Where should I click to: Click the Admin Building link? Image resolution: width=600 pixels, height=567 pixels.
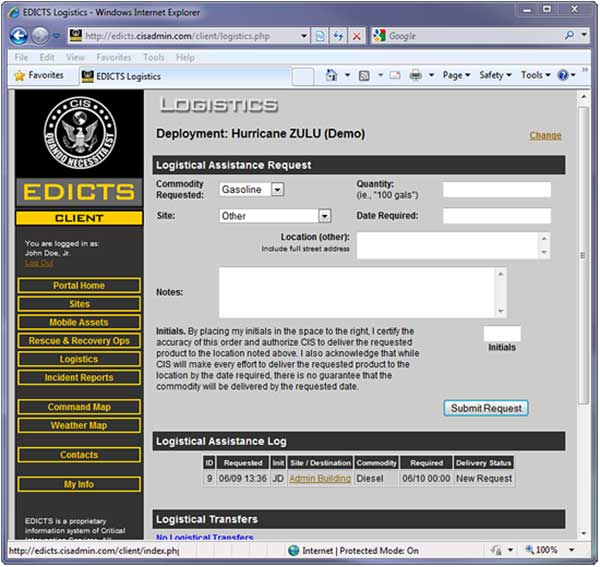click(320, 479)
